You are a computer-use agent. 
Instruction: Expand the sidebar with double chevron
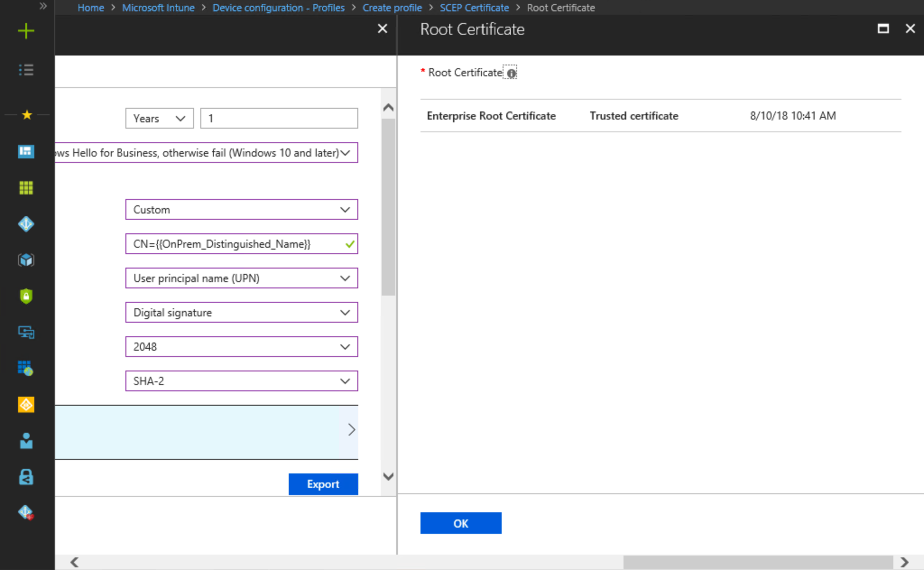[x=43, y=6]
